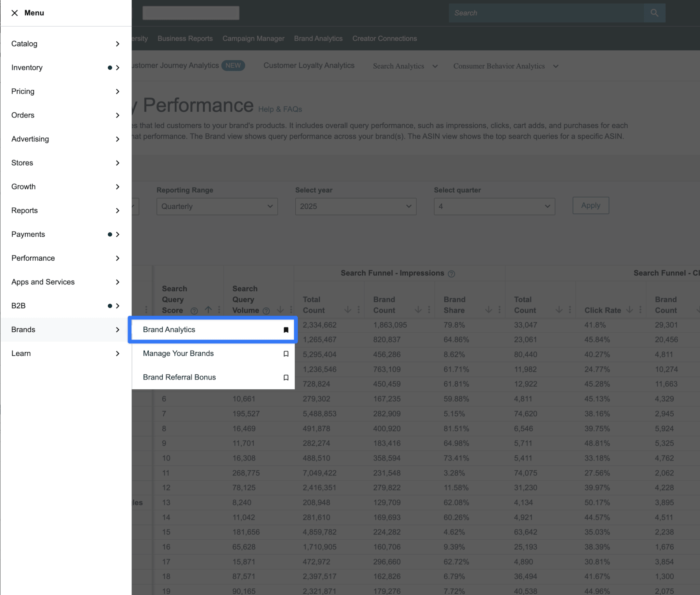
Task: Click Search Funnel Impressions help icon
Action: point(451,274)
